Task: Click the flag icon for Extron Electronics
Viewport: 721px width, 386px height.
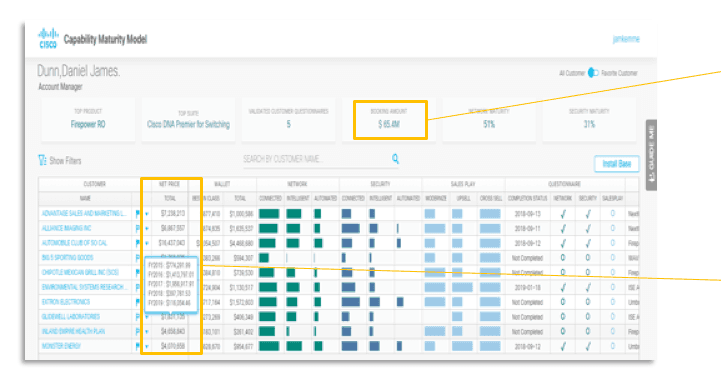Action: [x=138, y=302]
